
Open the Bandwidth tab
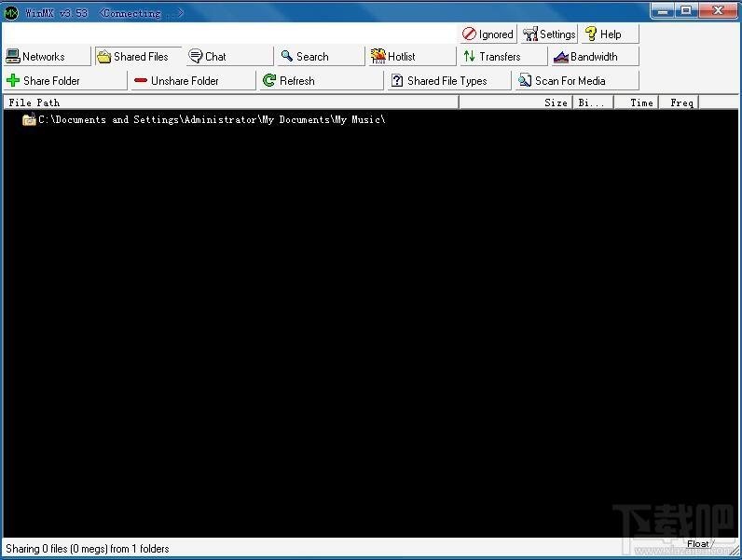pyautogui.click(x=595, y=56)
